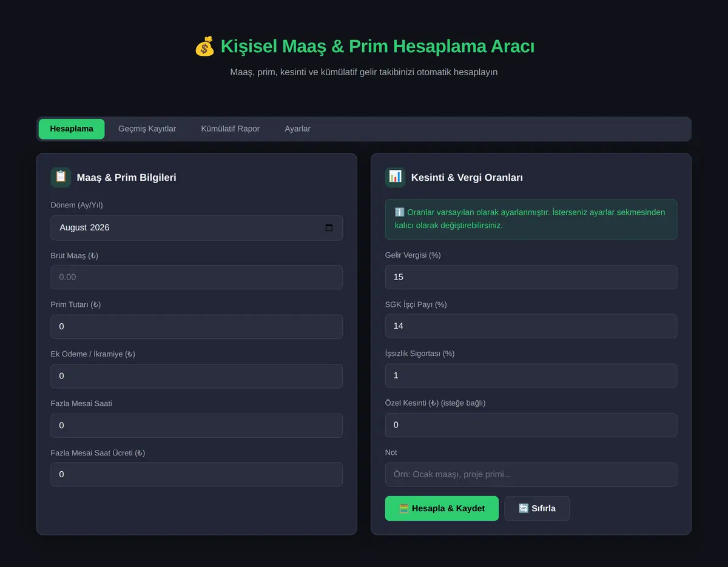Click the Maaş & Prim Bilgileri heading
Viewport: 728px width, 567px height.
pyautogui.click(x=126, y=178)
